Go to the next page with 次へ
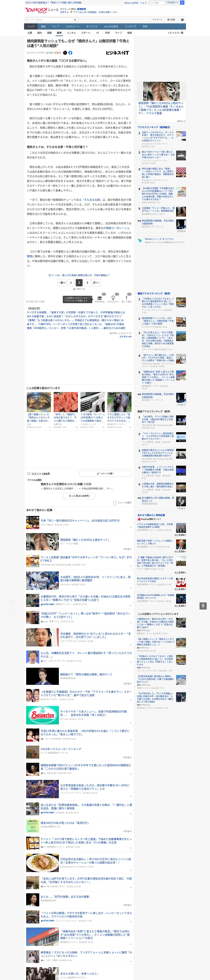This screenshot has width=210, height=980. tap(96, 283)
